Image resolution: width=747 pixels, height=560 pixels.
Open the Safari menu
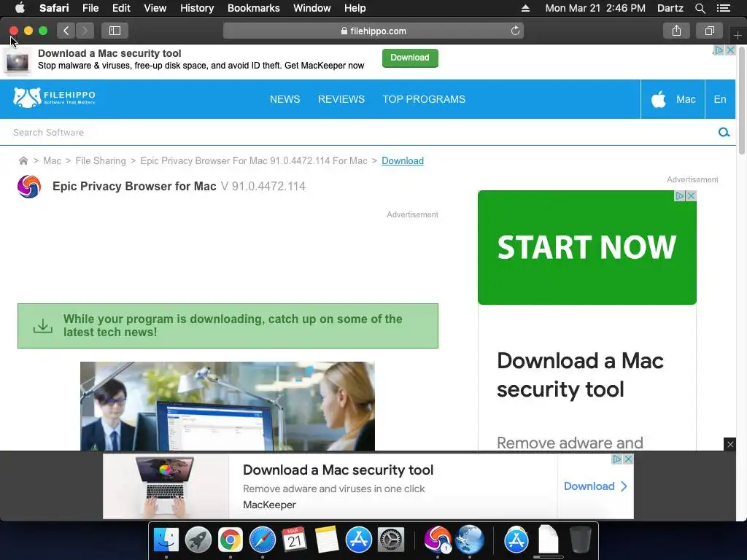coord(54,8)
